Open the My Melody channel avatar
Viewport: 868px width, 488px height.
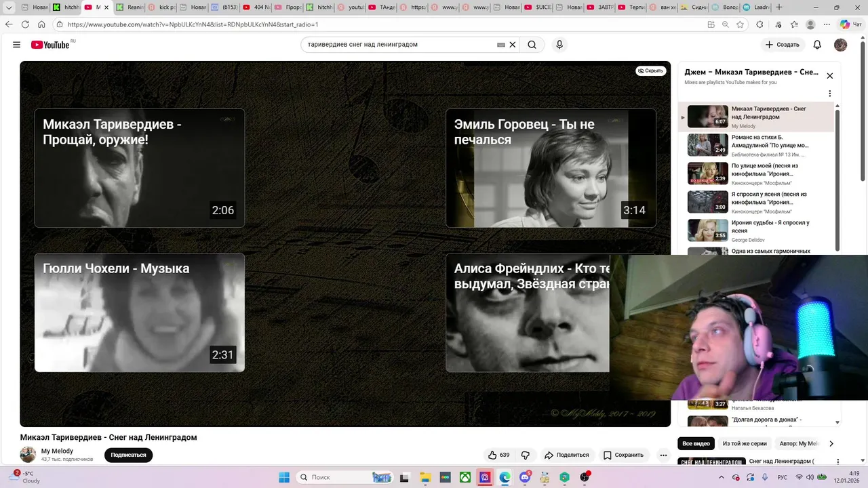pyautogui.click(x=28, y=455)
